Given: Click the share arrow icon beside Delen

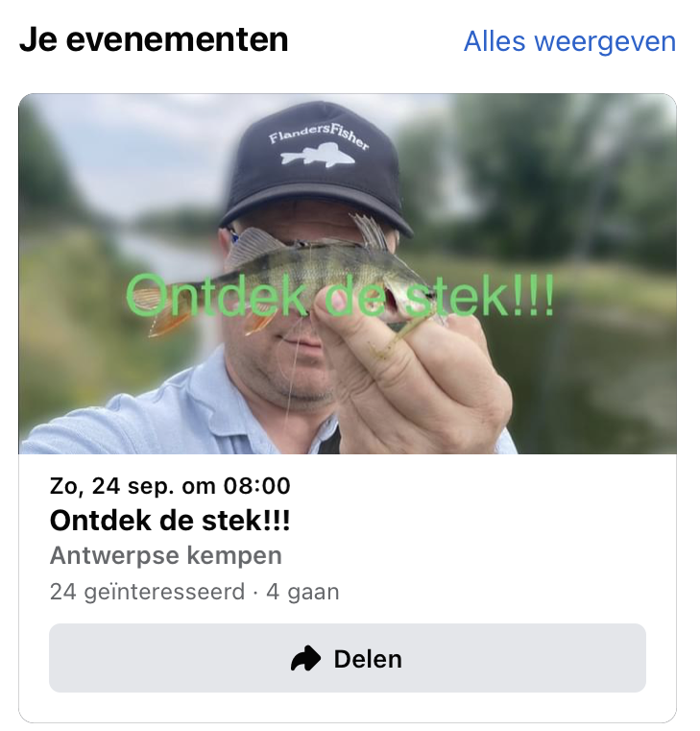Looking at the screenshot, I should click(x=305, y=658).
